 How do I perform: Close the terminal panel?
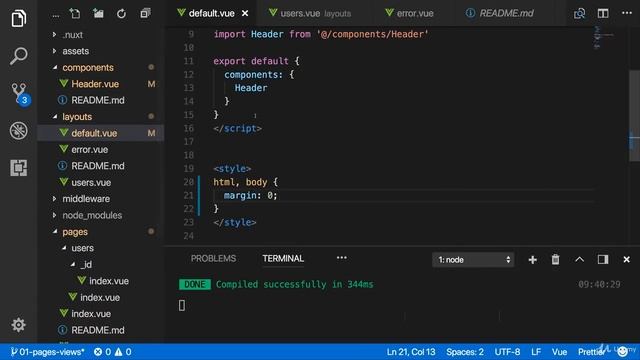tap(627, 260)
